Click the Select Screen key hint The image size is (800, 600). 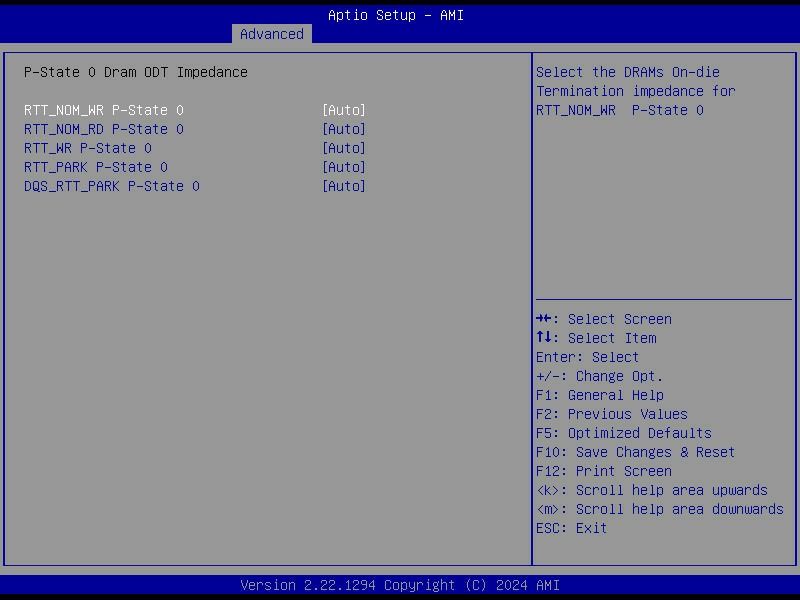click(x=604, y=319)
